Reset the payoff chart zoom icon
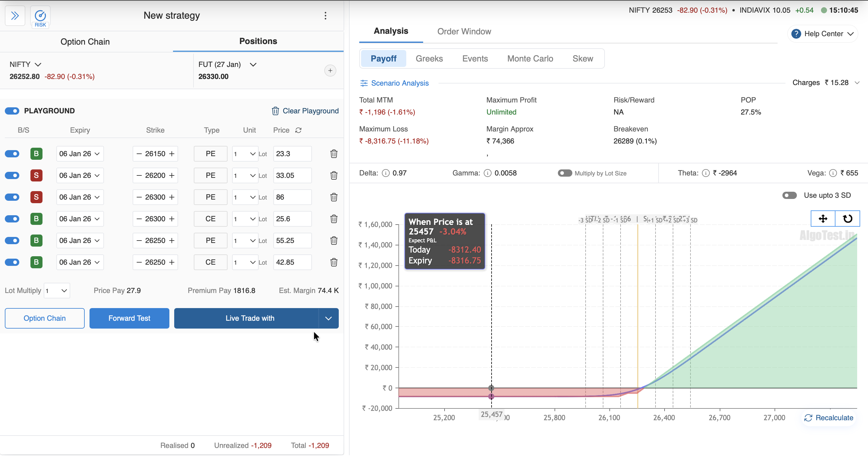Screen dimensions: 868x460 [x=848, y=219]
